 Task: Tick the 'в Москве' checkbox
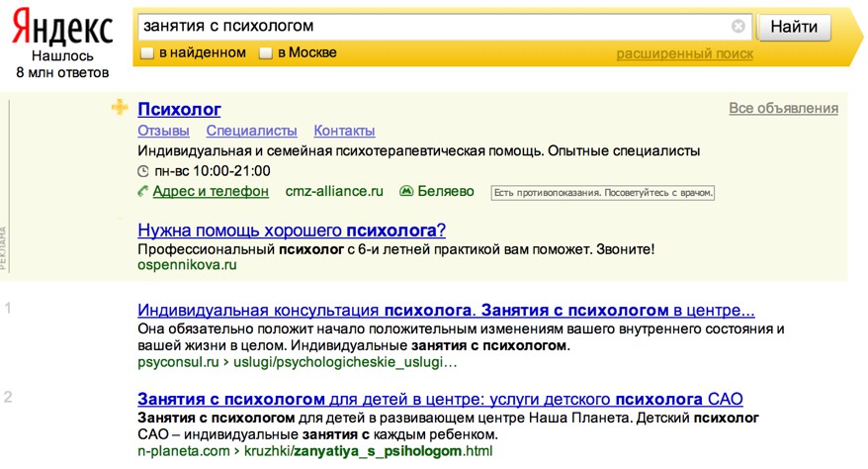pos(266,53)
